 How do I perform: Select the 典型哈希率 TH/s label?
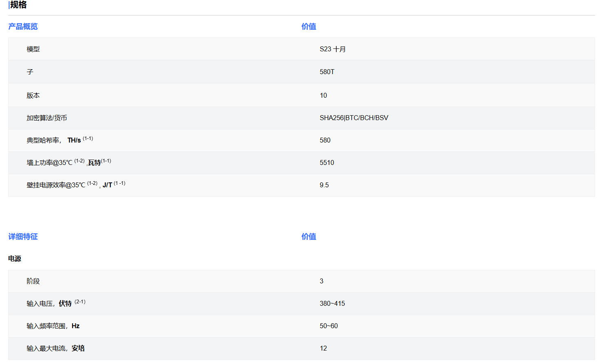click(60, 140)
